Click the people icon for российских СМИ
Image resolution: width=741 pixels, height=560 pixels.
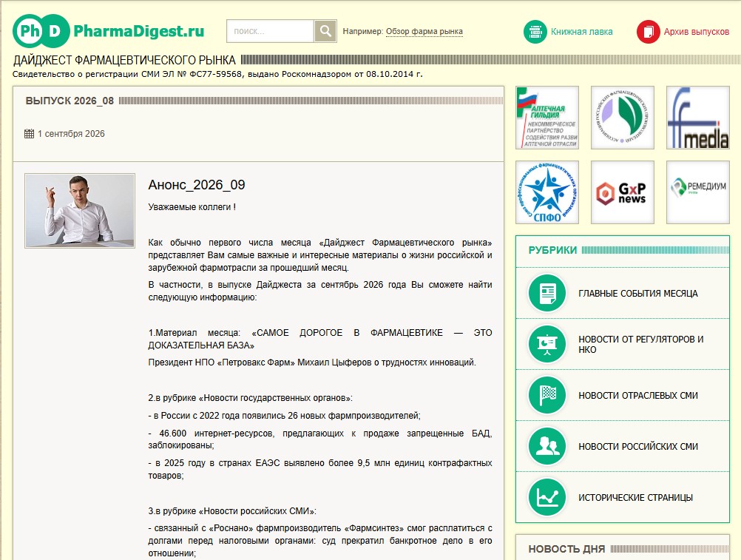click(x=547, y=446)
